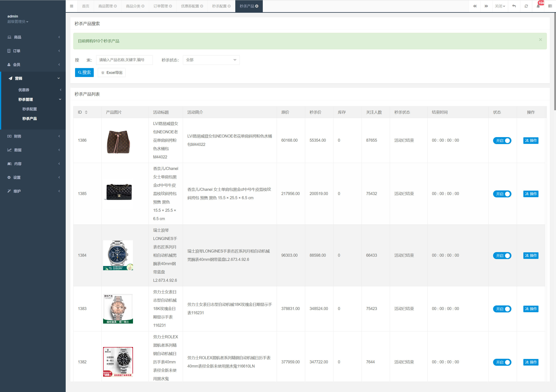This screenshot has width=556, height=392.
Task: Open the 关闭 dropdown in the top bar
Action: point(500,6)
